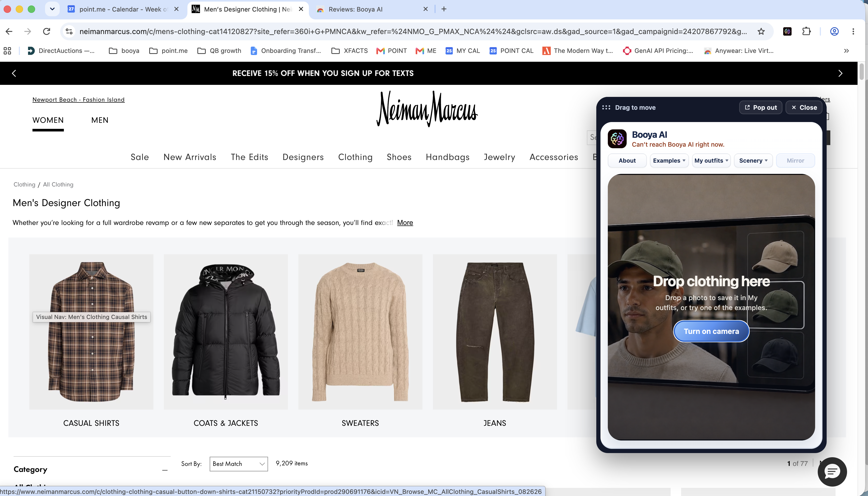
Task: Open the POINT CAL calendar bookmark
Action: pyautogui.click(x=511, y=51)
